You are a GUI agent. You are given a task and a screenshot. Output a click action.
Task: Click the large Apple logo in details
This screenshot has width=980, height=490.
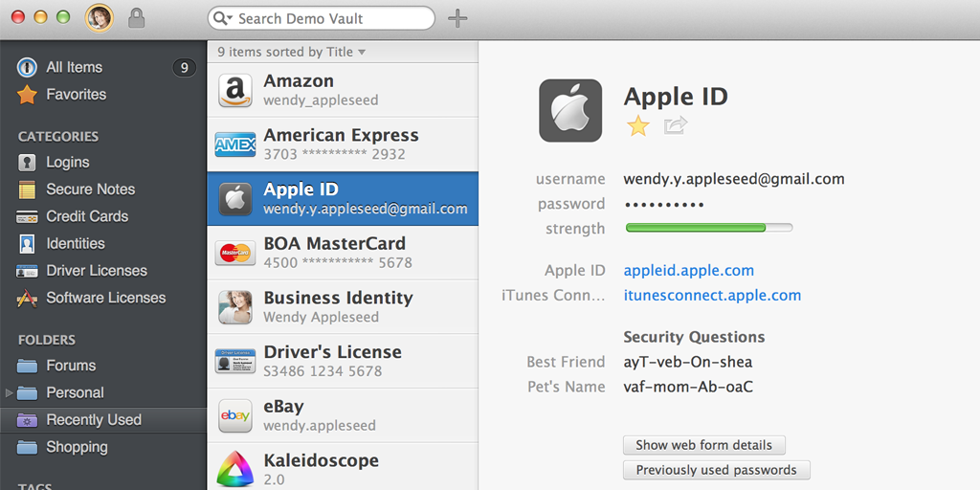pos(570,111)
